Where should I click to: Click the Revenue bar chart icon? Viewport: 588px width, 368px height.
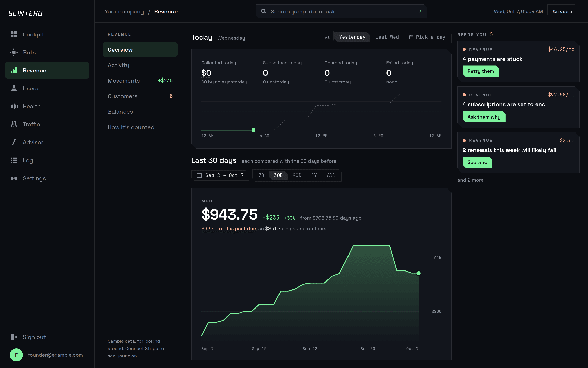(14, 70)
